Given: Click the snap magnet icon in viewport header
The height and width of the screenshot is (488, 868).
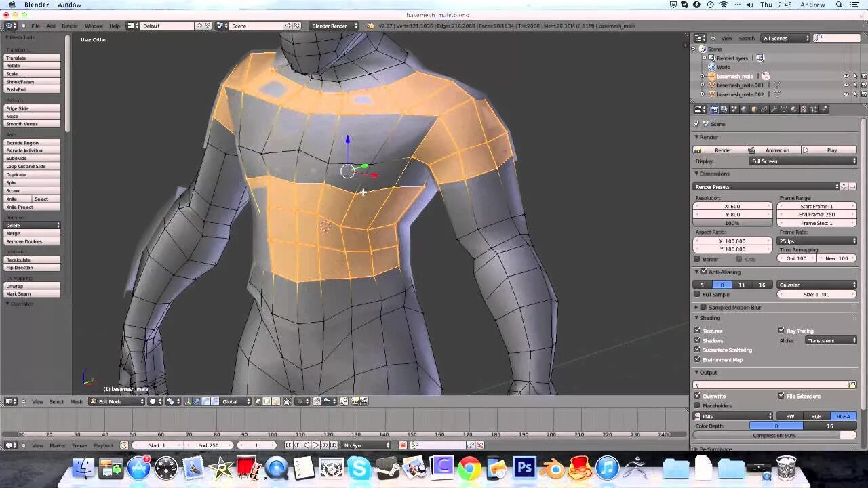Looking at the screenshot, I should pos(317,401).
